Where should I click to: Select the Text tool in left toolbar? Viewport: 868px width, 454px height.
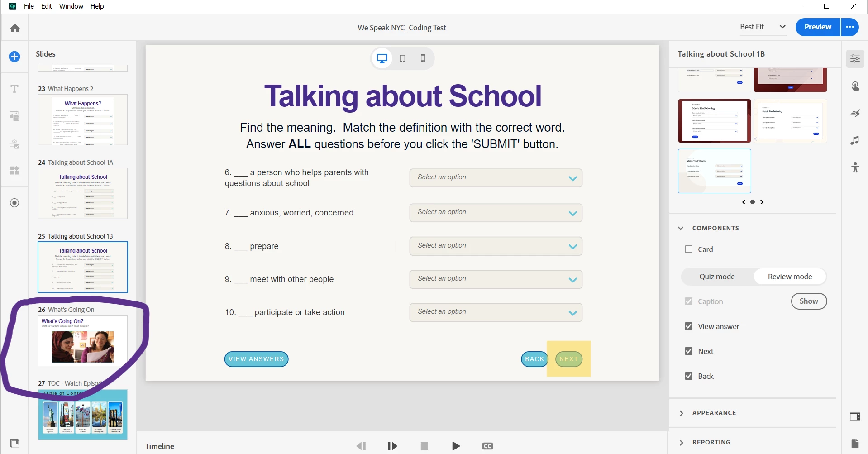tap(14, 89)
